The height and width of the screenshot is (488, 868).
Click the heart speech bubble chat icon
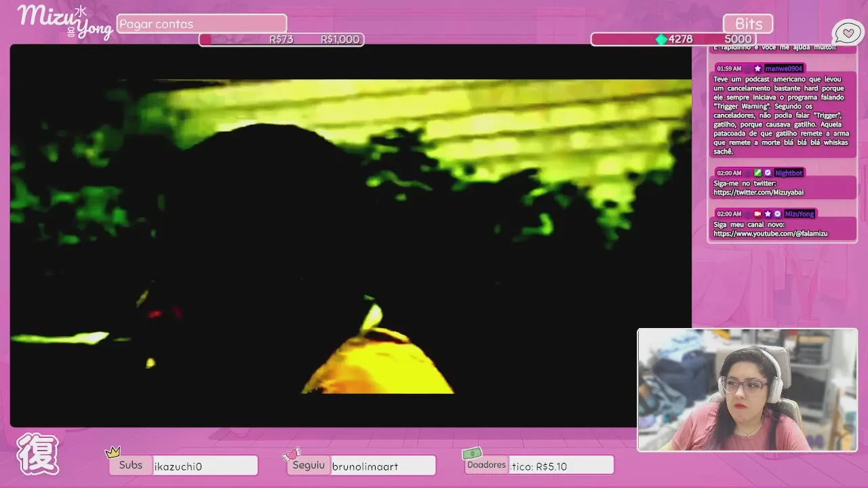pyautogui.click(x=848, y=33)
